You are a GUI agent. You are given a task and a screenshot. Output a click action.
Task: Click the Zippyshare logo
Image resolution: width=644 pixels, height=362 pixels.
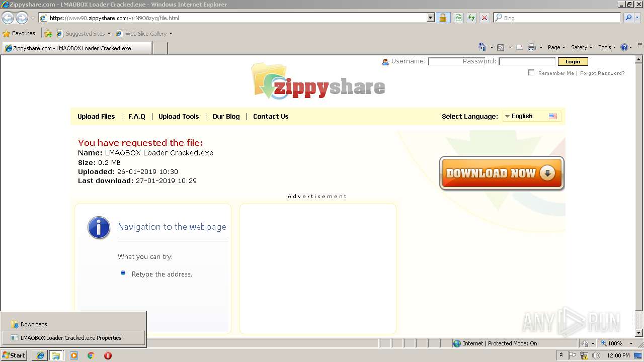[318, 81]
